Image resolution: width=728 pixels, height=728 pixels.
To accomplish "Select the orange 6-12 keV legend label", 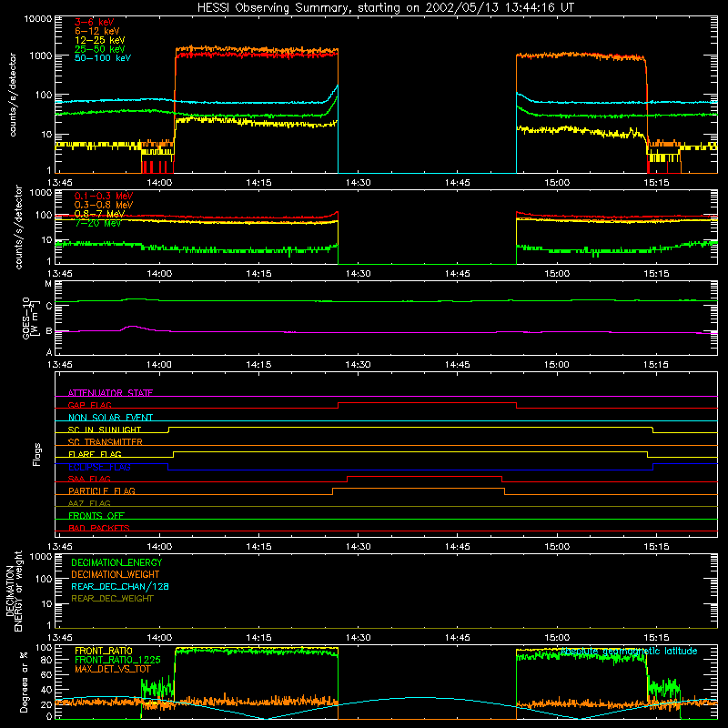I will pyautogui.click(x=97, y=31).
